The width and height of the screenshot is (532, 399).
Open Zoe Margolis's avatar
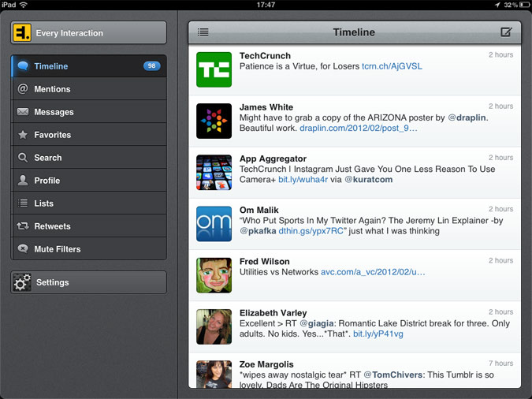(214, 375)
